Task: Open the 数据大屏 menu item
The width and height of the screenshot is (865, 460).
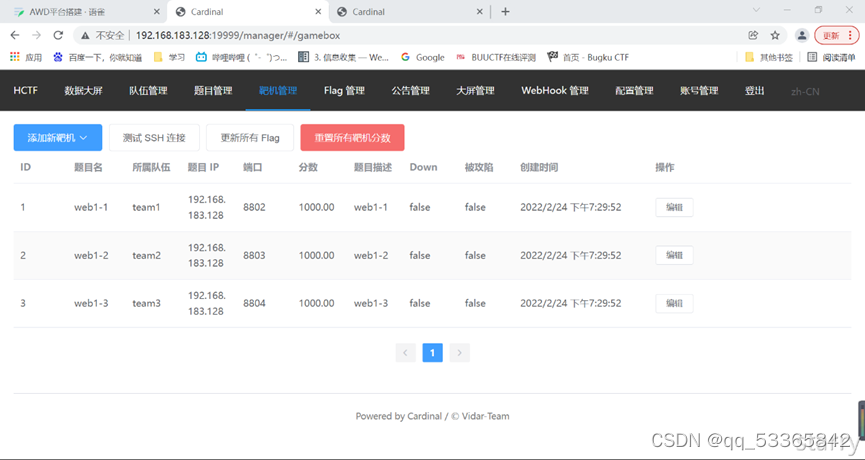Action: (83, 90)
